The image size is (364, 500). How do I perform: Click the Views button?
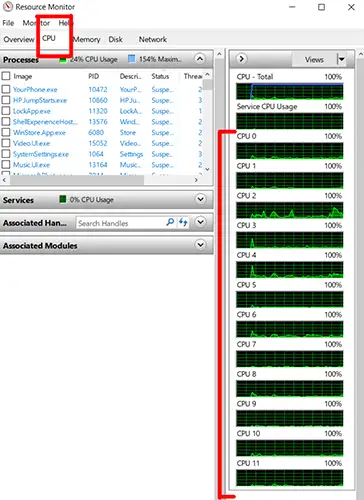click(314, 59)
